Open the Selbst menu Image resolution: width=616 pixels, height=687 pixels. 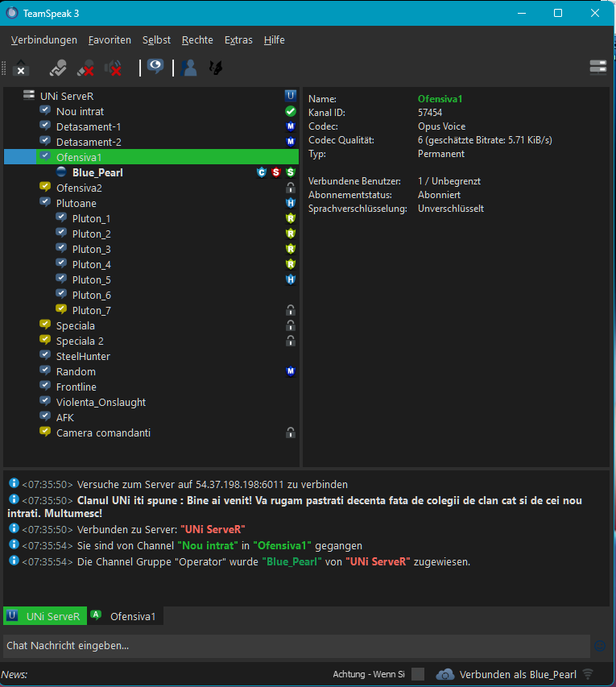coord(156,40)
